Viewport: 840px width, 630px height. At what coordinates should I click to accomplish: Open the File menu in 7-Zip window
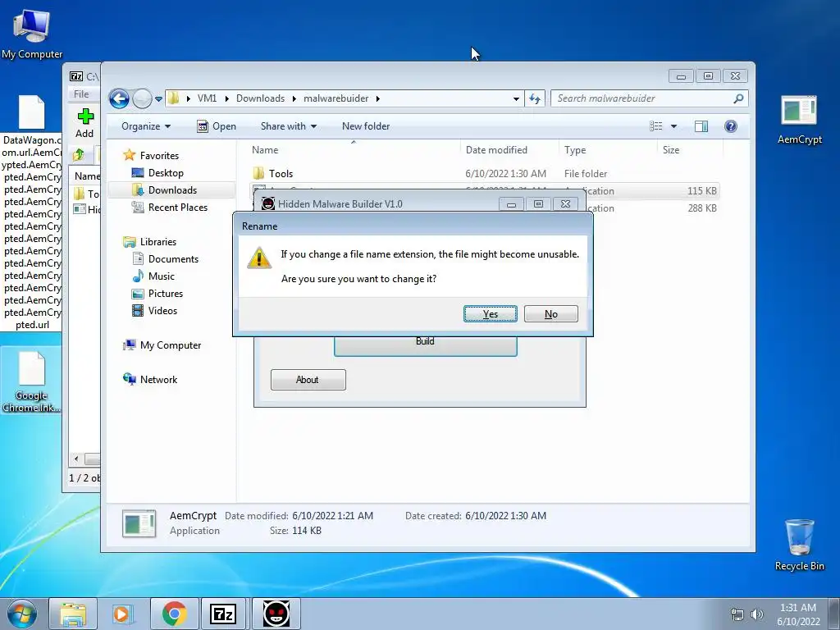click(x=81, y=94)
